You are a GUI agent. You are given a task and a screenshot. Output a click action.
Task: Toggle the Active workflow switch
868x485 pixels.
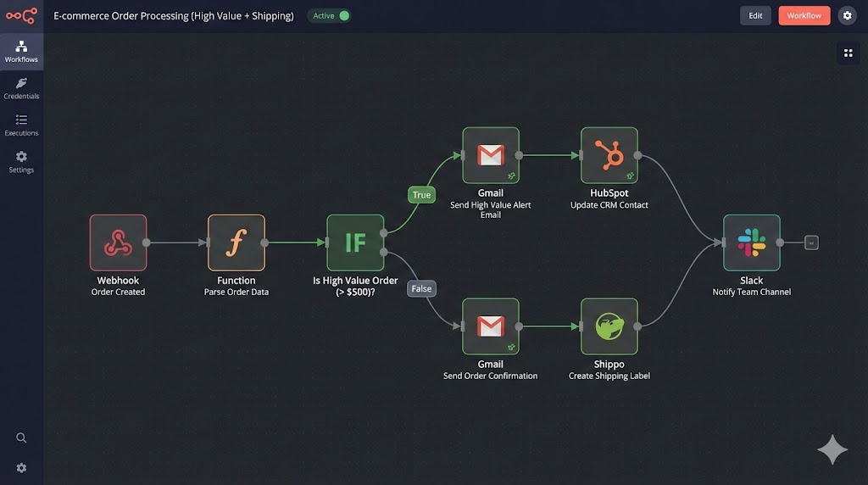point(343,15)
